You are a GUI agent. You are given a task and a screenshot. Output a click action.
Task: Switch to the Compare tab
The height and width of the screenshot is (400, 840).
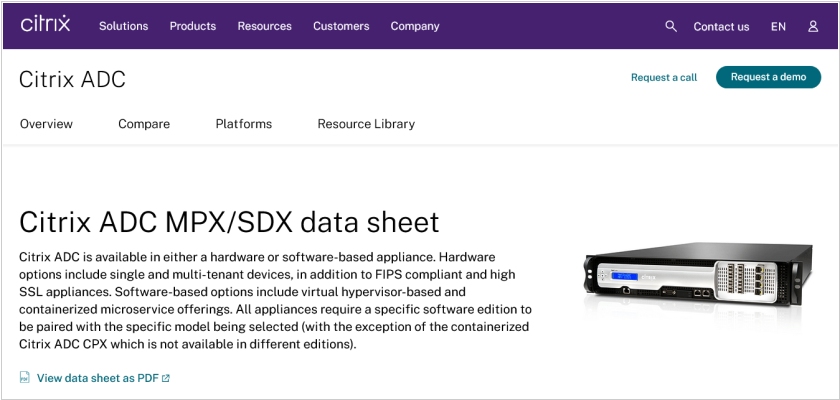tap(144, 124)
